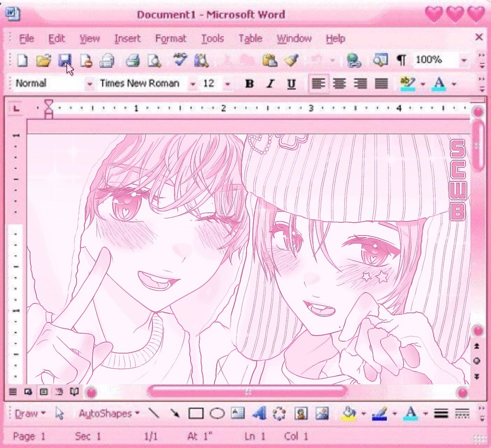Open the Help menu
This screenshot has width=491, height=448.
click(336, 39)
